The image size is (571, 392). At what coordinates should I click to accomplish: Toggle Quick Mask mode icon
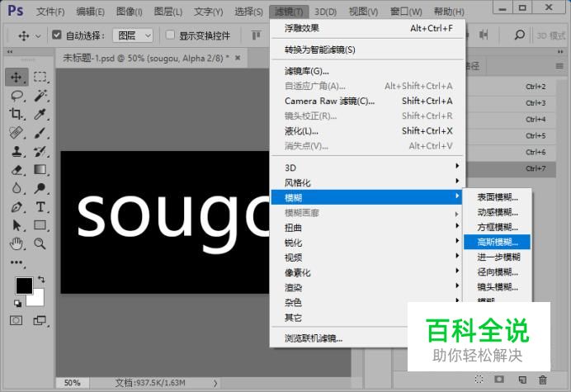pyautogui.click(x=16, y=320)
